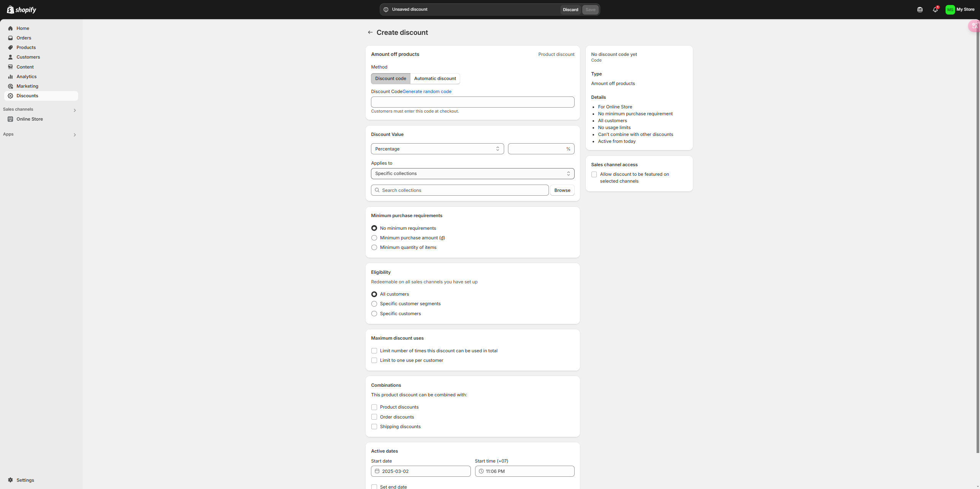The width and height of the screenshot is (980, 489).
Task: Enable limit on total discount uses
Action: tap(374, 351)
